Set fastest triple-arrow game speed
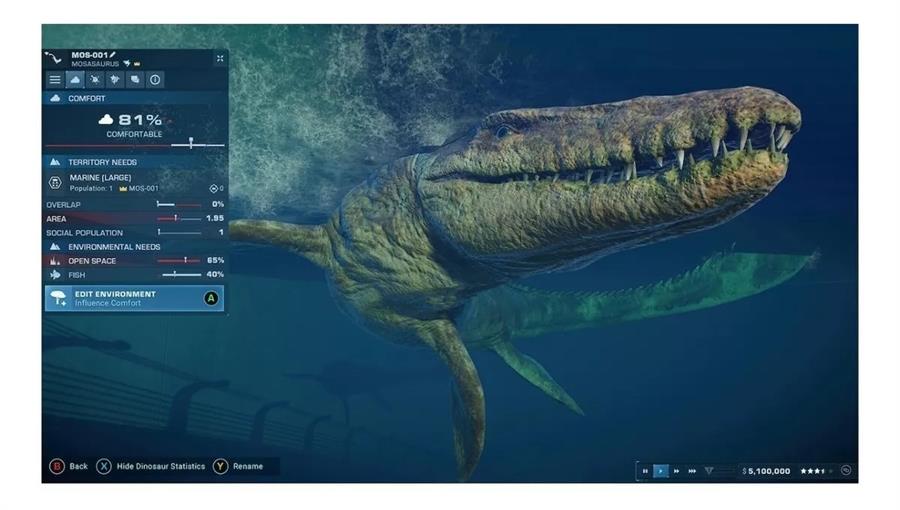This screenshot has width=900, height=510. pos(692,471)
